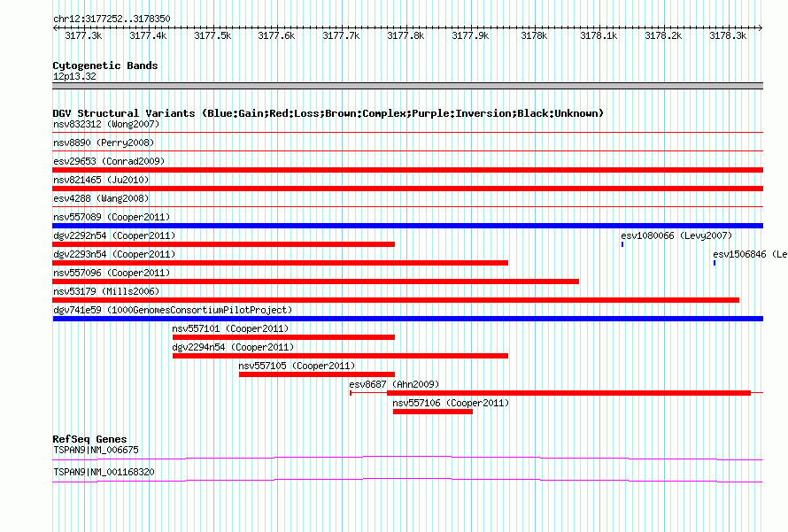The image size is (788, 532).
Task: Click the 12p13.32 band label
Action: (74, 76)
